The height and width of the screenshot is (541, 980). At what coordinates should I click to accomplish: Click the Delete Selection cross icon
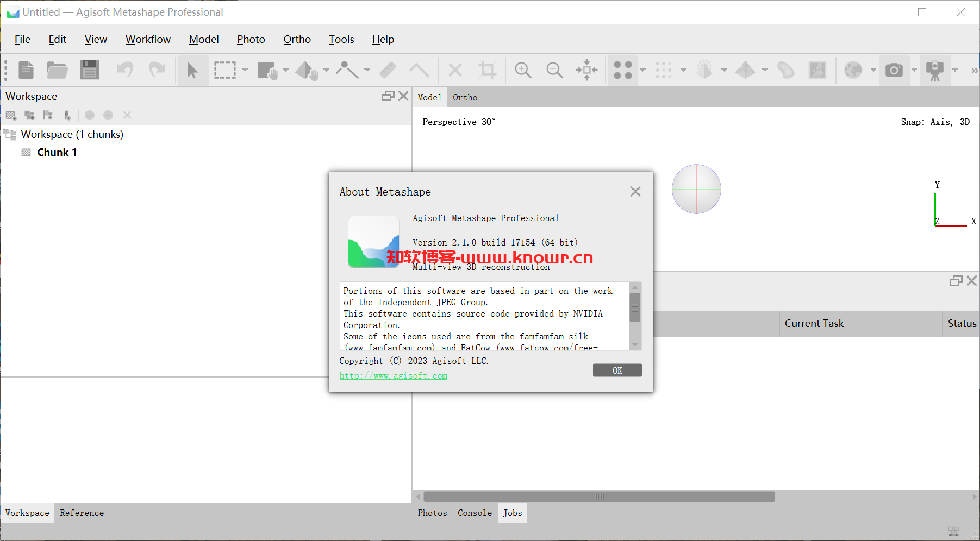pos(455,70)
